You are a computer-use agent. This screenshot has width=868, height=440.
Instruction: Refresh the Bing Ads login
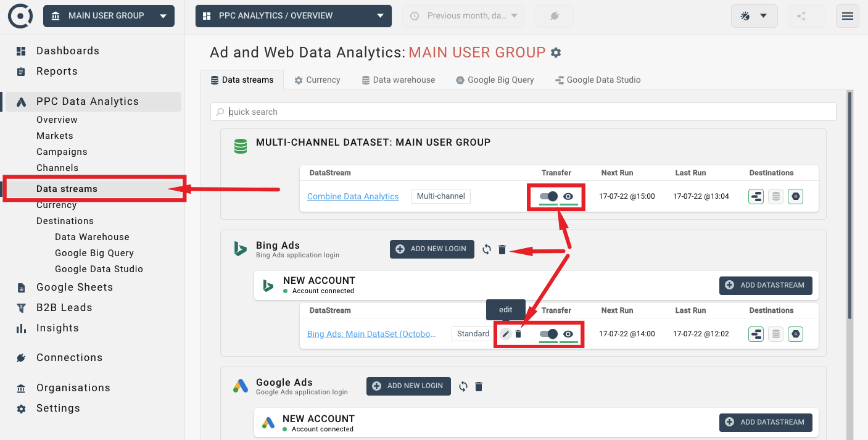coord(487,249)
